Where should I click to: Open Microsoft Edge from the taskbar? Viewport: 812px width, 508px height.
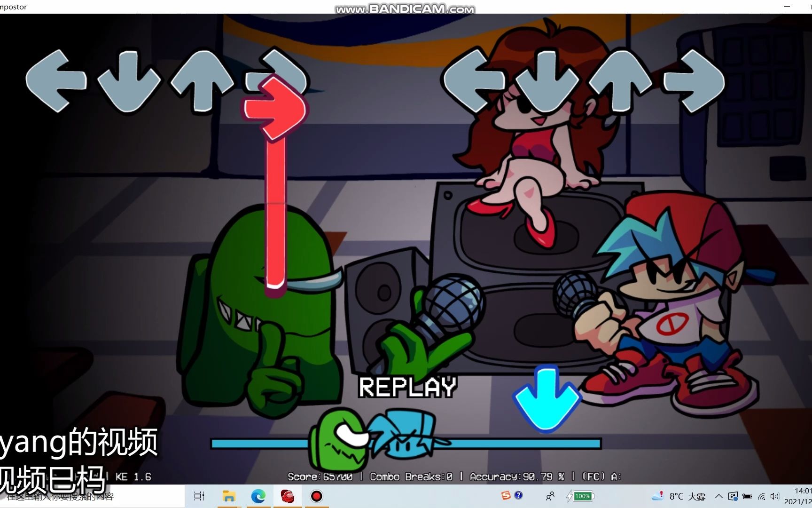tap(258, 496)
